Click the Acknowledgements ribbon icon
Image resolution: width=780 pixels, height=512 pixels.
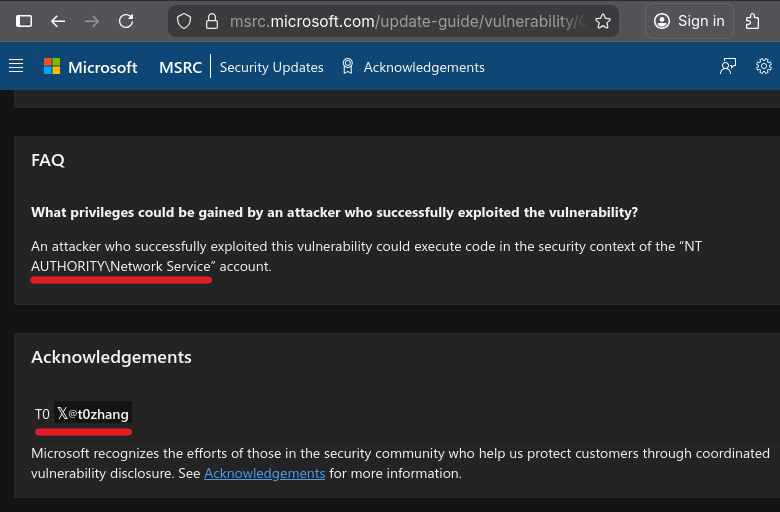coord(348,67)
